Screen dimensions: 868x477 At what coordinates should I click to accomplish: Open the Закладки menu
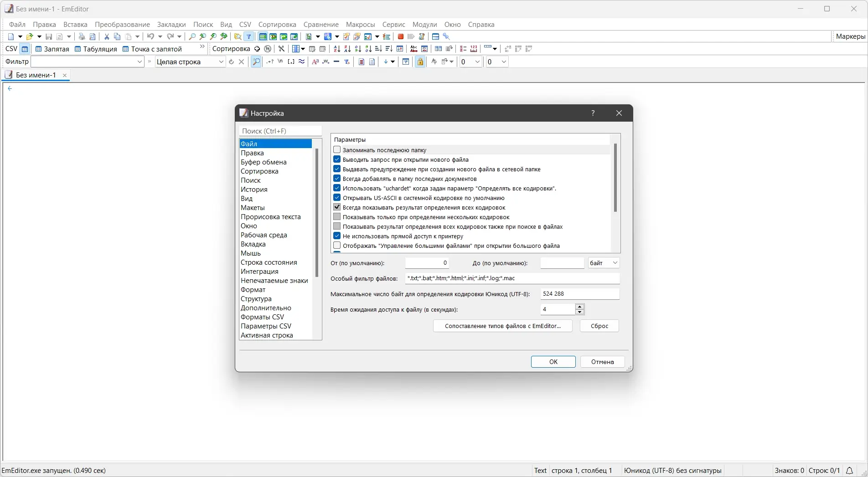[171, 25]
